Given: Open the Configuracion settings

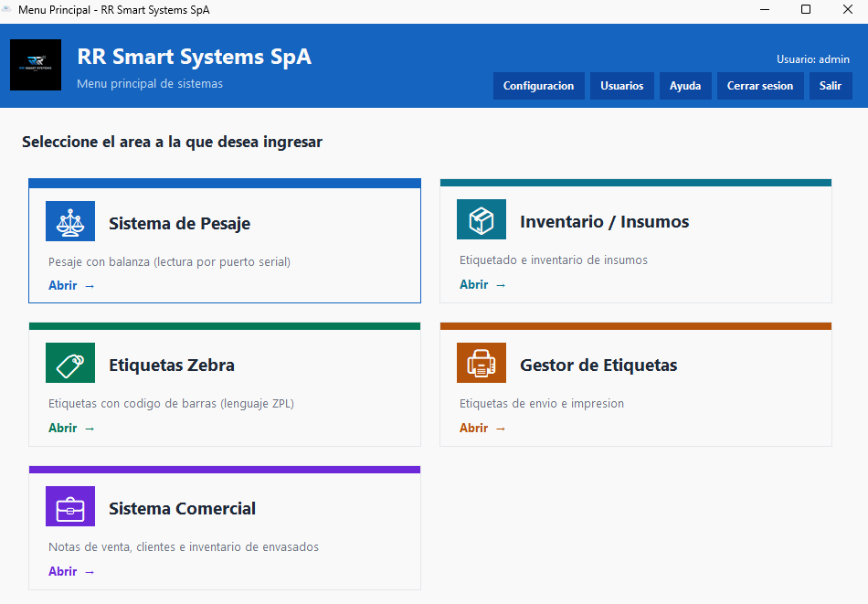Looking at the screenshot, I should 539,86.
